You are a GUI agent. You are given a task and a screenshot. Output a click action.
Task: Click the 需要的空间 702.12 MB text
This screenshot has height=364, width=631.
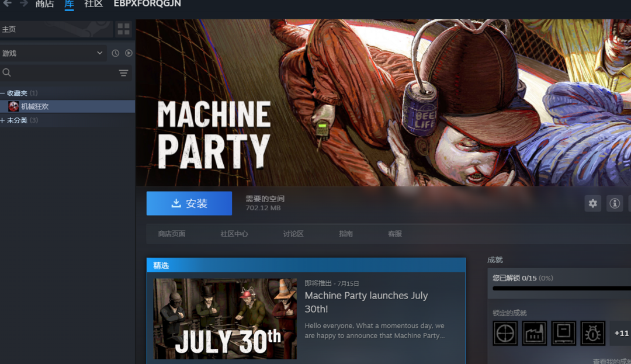coord(265,203)
